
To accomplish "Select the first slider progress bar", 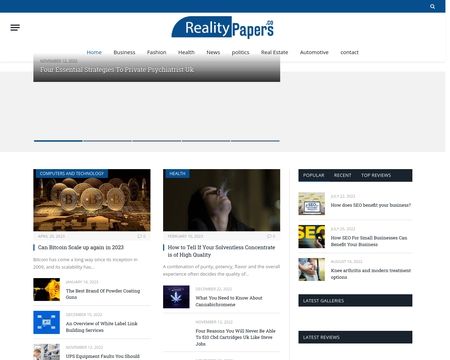I will (58, 141).
